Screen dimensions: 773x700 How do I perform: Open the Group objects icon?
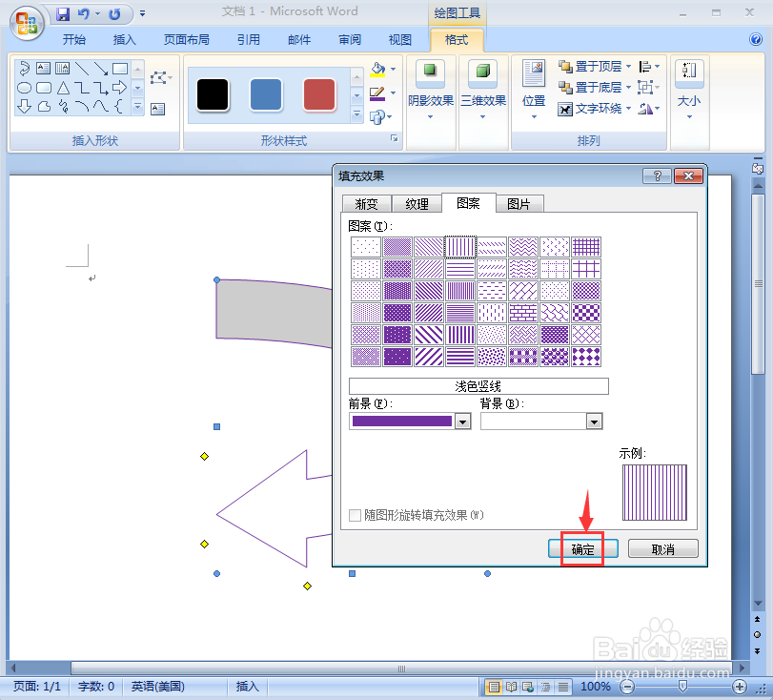tap(648, 88)
